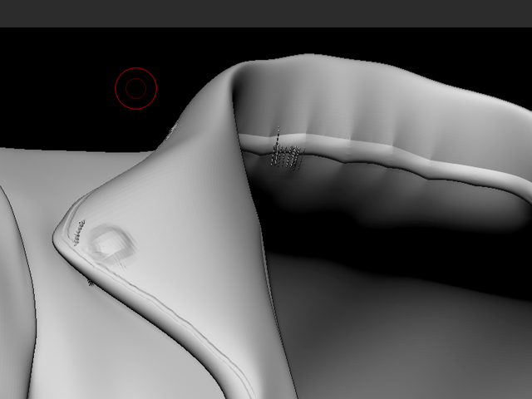Viewport: 532px width, 399px height.
Task: Click the center of the red brush cursor ring
Action: click(135, 88)
